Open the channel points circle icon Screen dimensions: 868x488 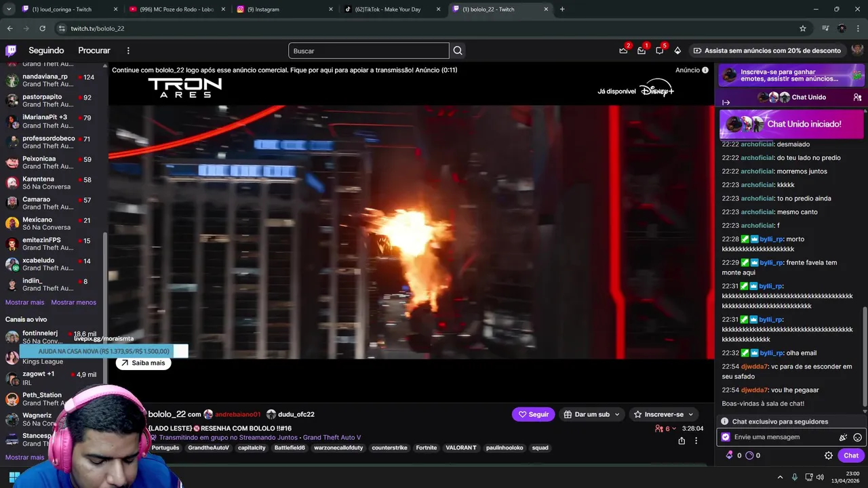coord(749,455)
